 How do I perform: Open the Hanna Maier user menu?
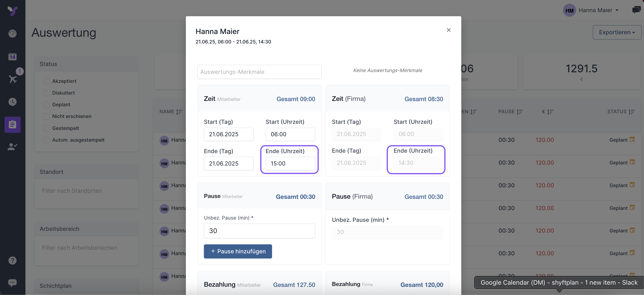(x=599, y=10)
